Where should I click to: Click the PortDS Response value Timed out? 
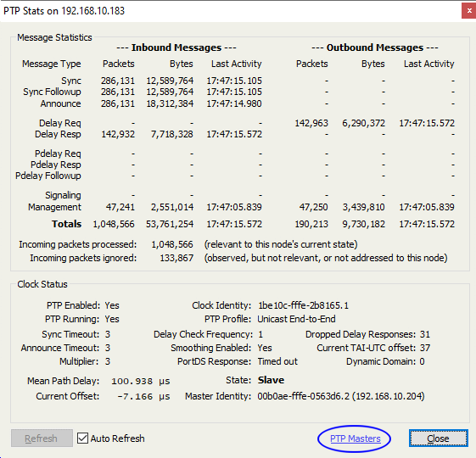coord(277,361)
